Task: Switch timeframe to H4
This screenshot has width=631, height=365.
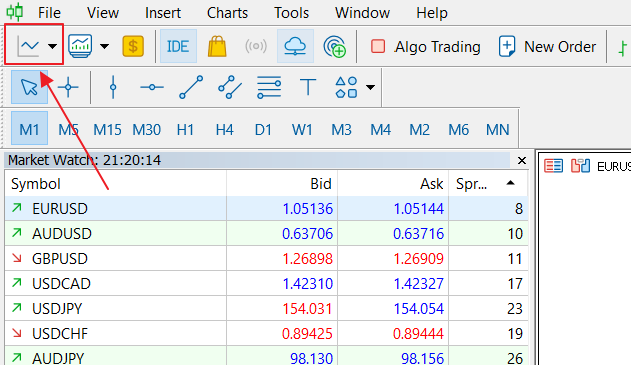Action: (224, 130)
